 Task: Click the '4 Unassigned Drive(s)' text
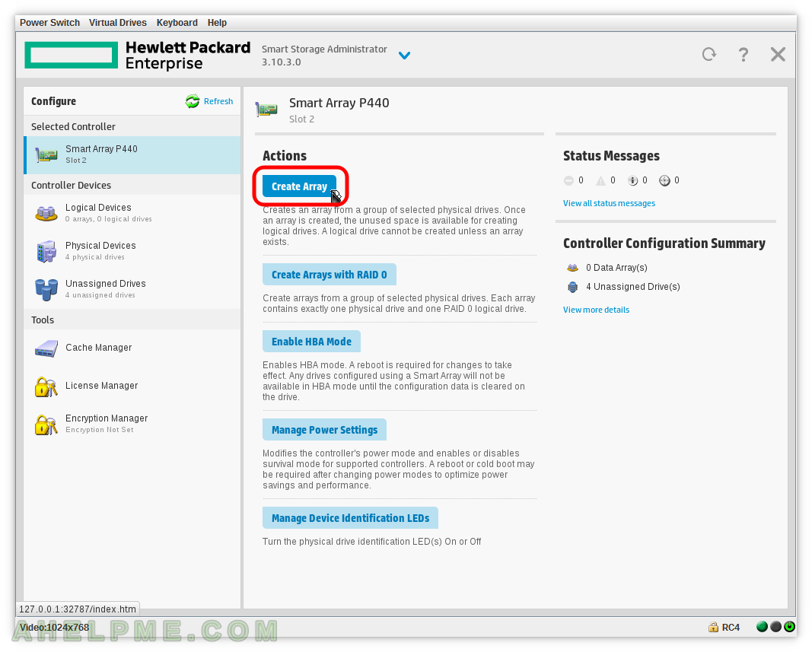pos(633,287)
